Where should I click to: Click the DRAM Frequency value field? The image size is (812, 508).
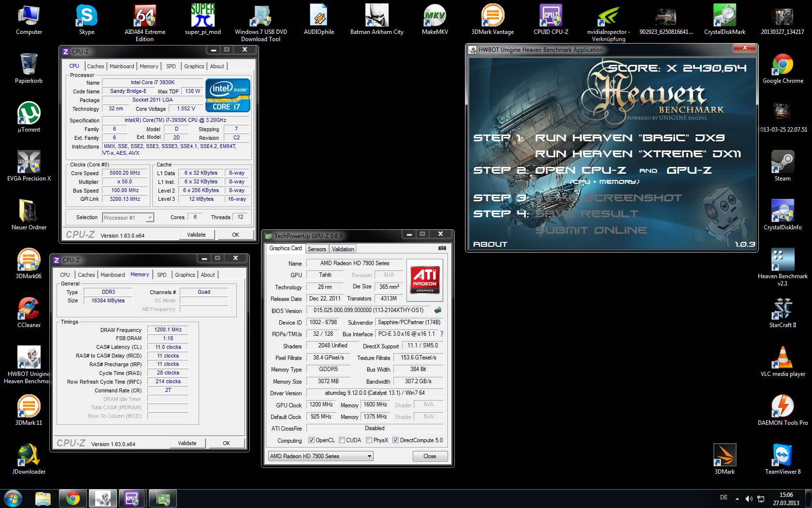[x=168, y=329]
